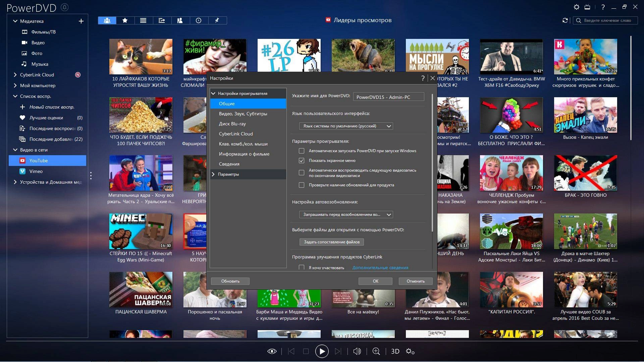Open help in the Настройки dialog
Screen dimensions: 644x362
(x=423, y=78)
